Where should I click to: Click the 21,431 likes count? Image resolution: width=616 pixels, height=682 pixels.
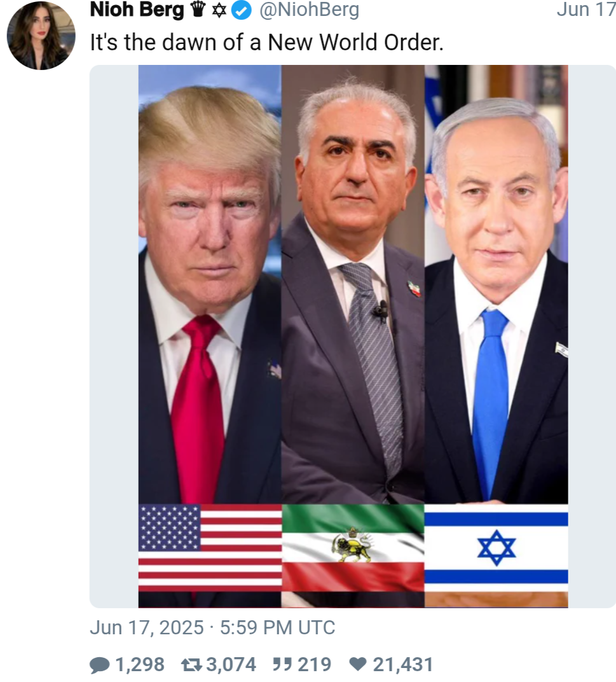click(x=403, y=665)
